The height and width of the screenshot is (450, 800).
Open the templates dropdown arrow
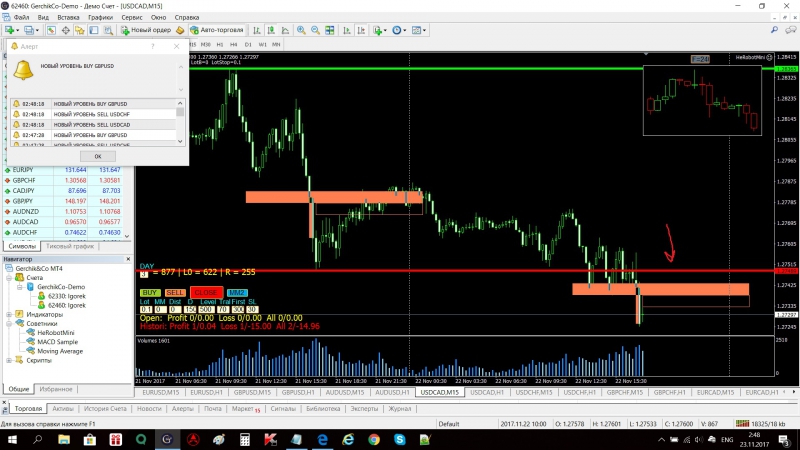pyautogui.click(x=424, y=31)
